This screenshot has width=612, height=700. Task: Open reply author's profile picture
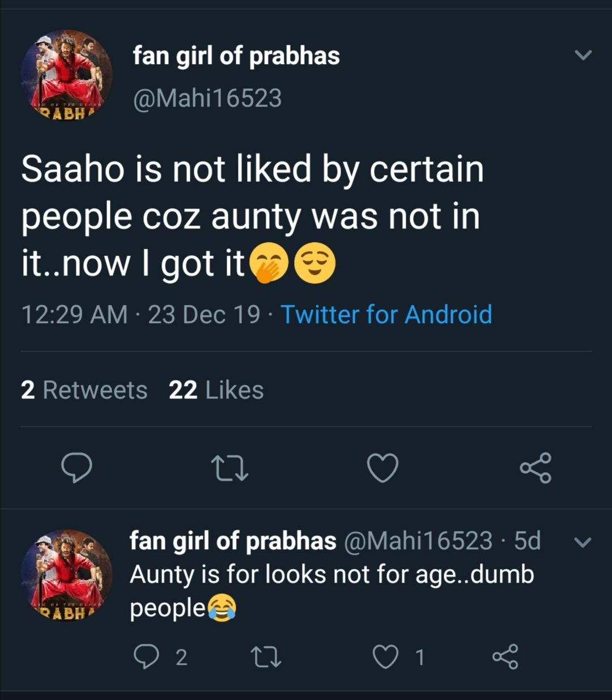[x=66, y=575]
